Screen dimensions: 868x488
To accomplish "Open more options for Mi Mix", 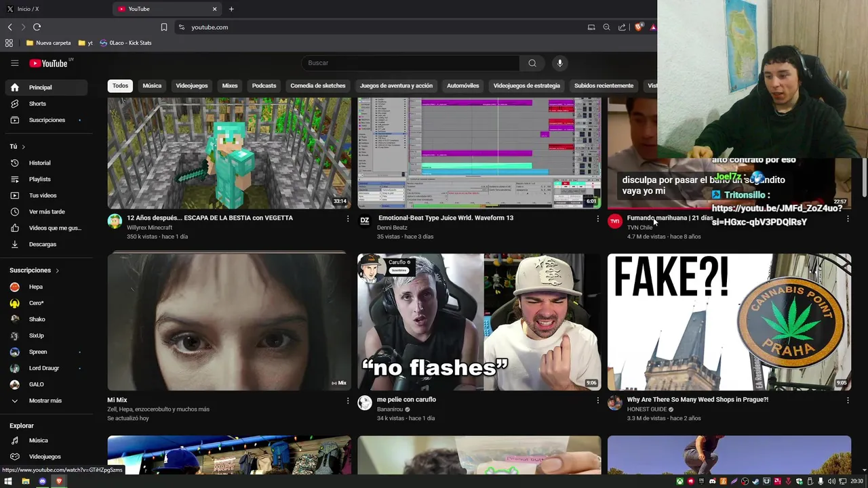I will [348, 401].
